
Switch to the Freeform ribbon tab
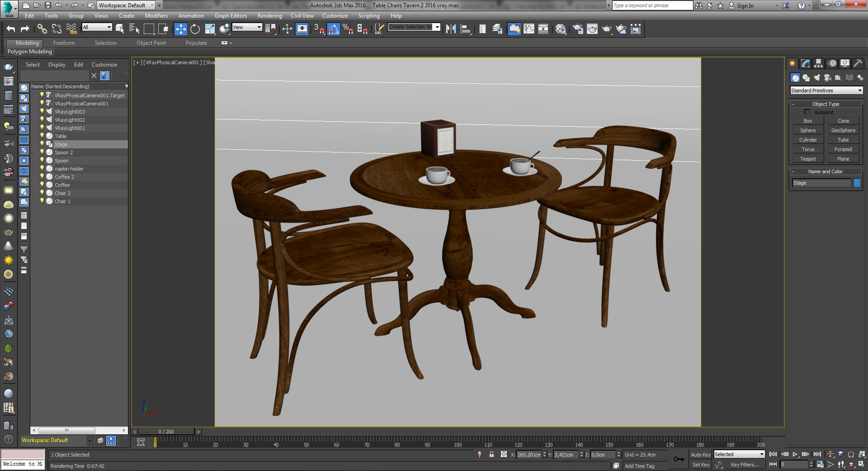pyautogui.click(x=64, y=43)
